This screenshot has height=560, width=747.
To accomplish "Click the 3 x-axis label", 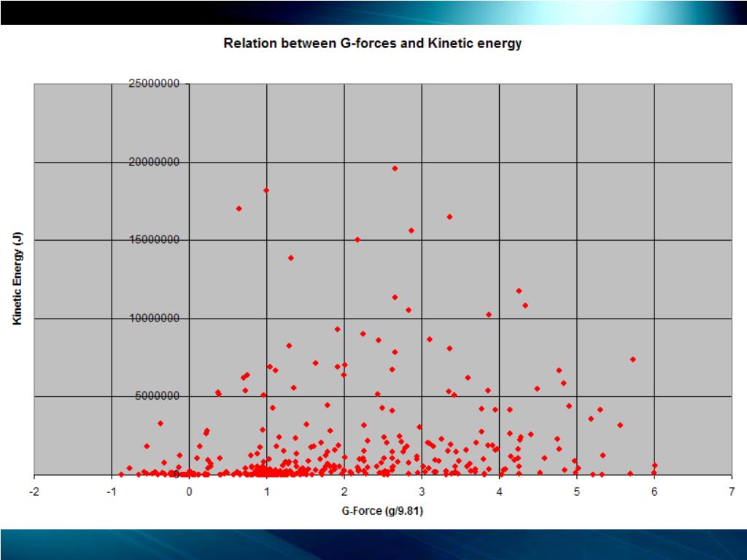I will 422,492.
